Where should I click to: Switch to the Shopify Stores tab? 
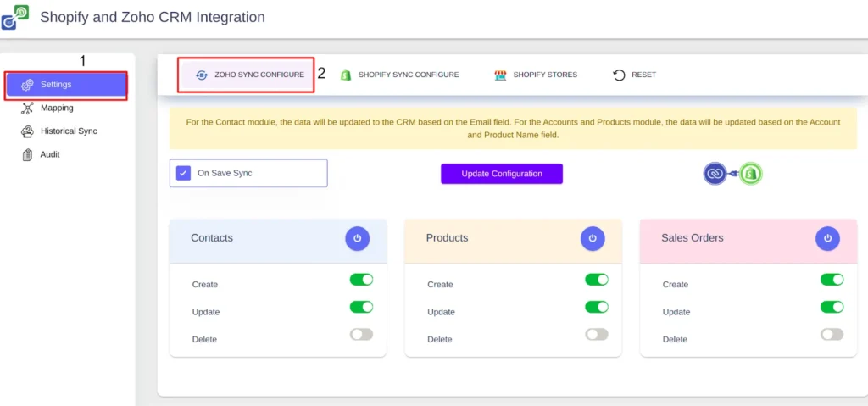pos(536,75)
